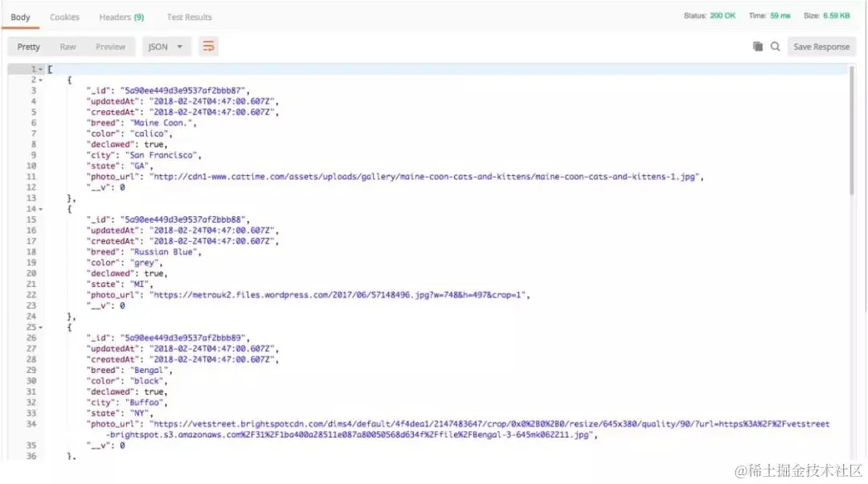Click the 59 ms time value
868x484 pixels.
pyautogui.click(x=780, y=15)
